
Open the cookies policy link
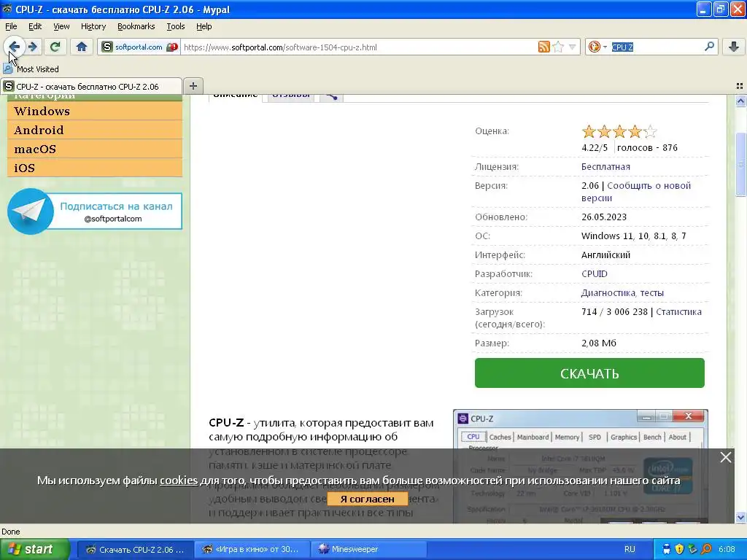[x=179, y=480]
